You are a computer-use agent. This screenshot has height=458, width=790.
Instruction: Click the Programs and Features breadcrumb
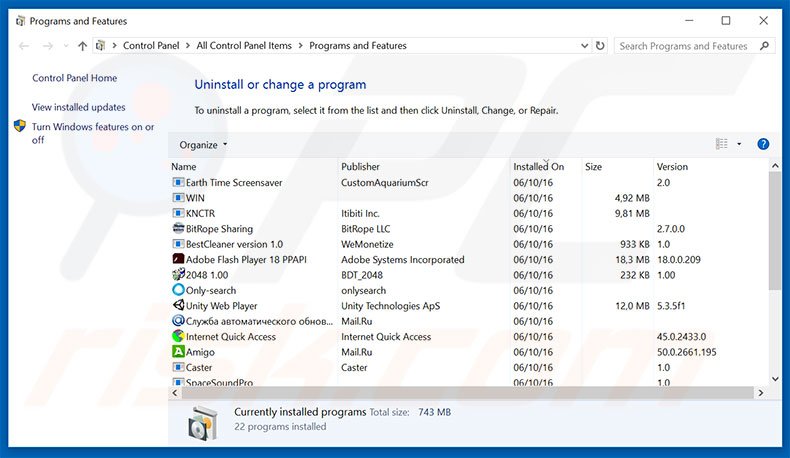point(358,45)
